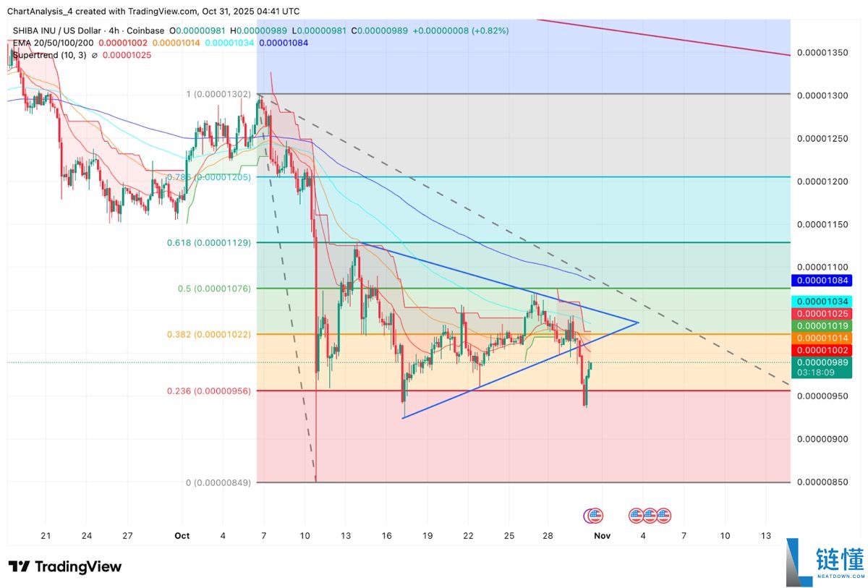Click the triangle pattern apex point
Image resolution: width=868 pixels, height=588 pixels.
coord(638,323)
